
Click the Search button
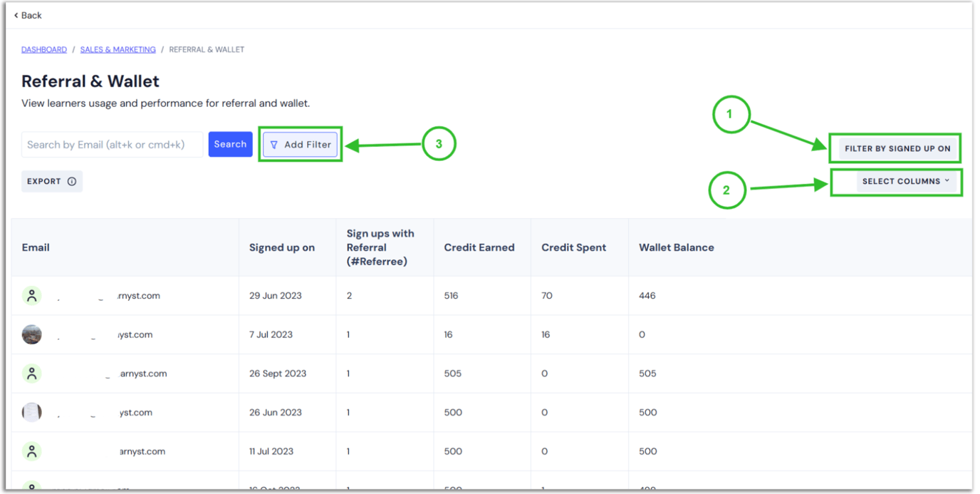(230, 144)
